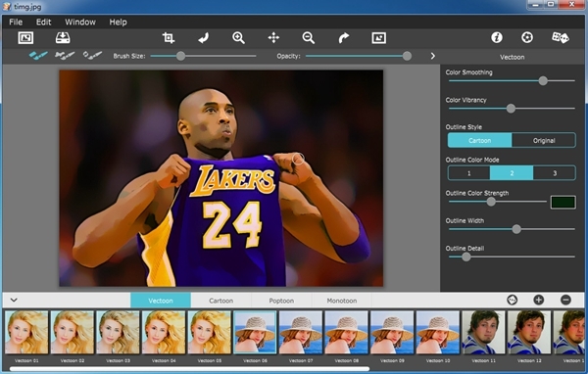The image size is (588, 374).
Task: Click the zoom out magnifier
Action: [309, 38]
